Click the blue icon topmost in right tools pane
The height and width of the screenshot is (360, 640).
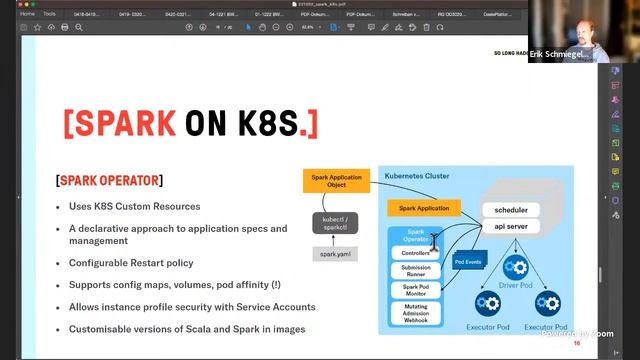coord(616,71)
